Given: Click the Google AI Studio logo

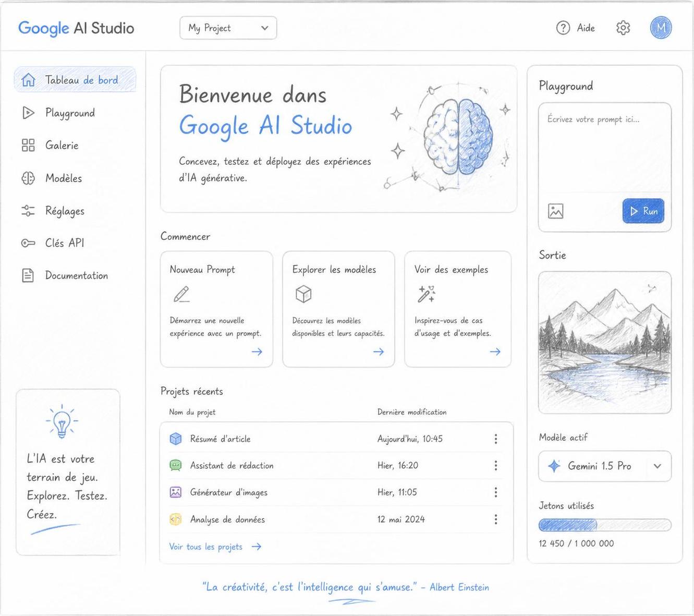Looking at the screenshot, I should coord(76,28).
